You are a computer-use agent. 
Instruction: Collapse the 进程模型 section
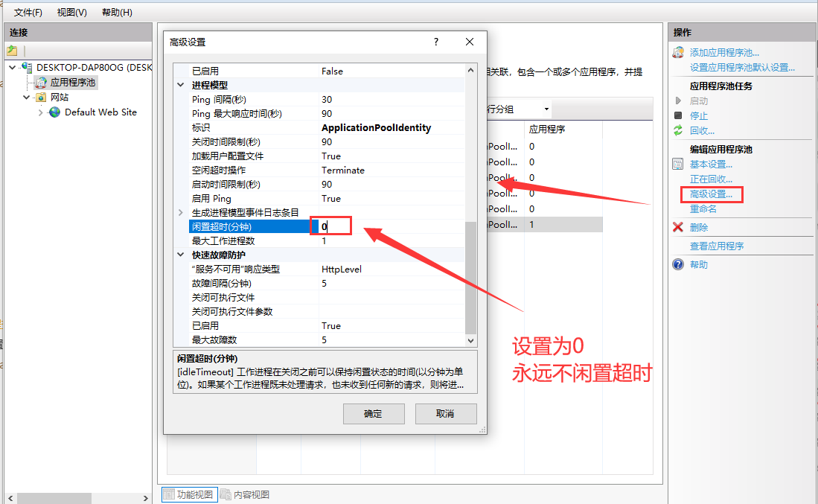tap(181, 85)
